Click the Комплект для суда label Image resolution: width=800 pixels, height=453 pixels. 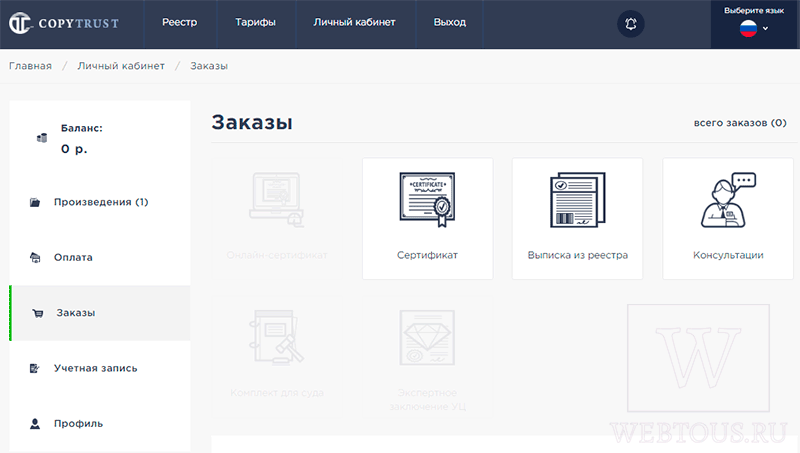[277, 393]
